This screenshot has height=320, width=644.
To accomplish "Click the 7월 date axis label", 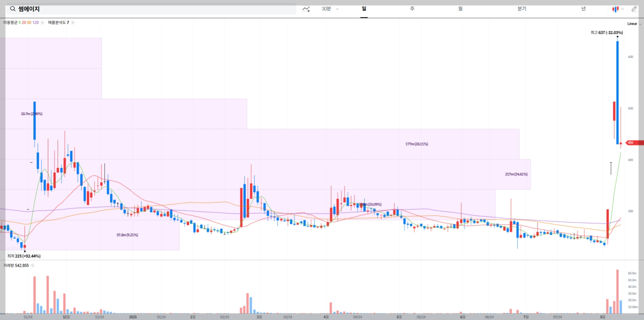I will point(526,317).
